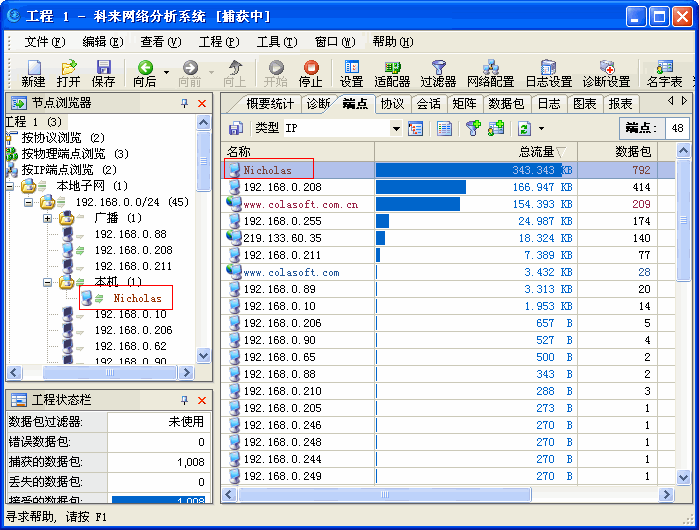Close the 工程状态栏 panel
This screenshot has width=699, height=530.
point(202,400)
